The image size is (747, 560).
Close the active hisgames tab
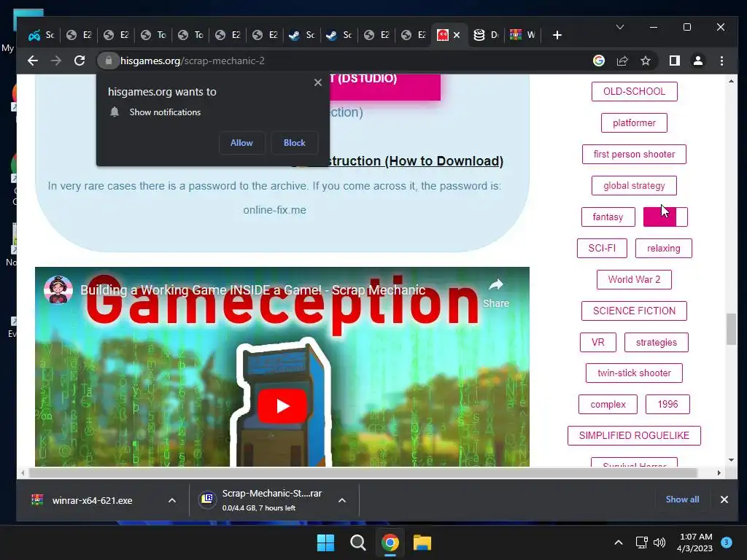(457, 35)
